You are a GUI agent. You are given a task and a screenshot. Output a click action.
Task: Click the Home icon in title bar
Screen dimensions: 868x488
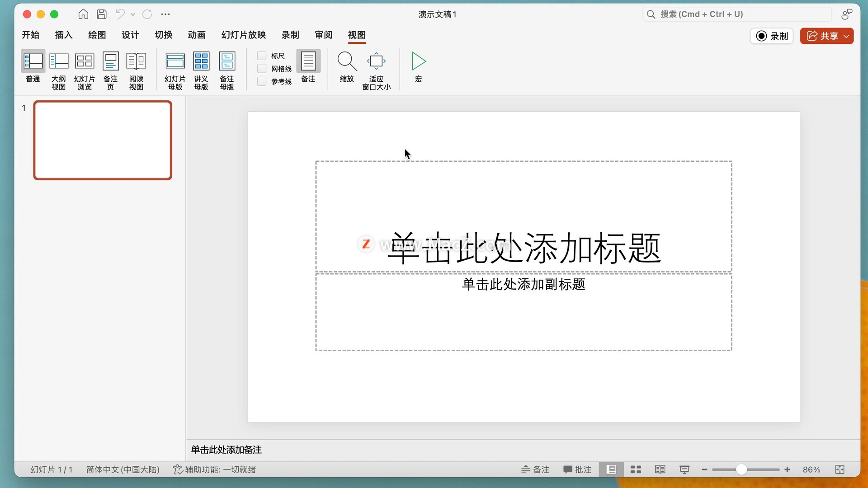[x=83, y=14]
